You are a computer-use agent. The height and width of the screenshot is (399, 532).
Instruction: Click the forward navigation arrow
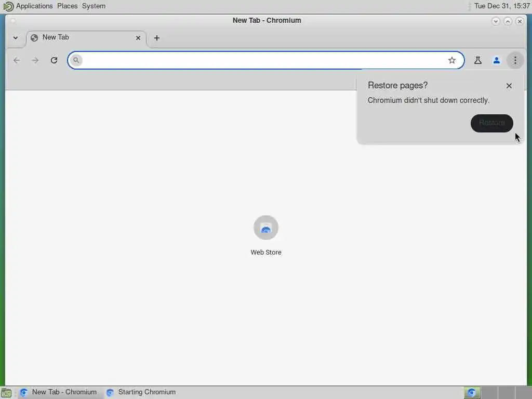click(35, 60)
